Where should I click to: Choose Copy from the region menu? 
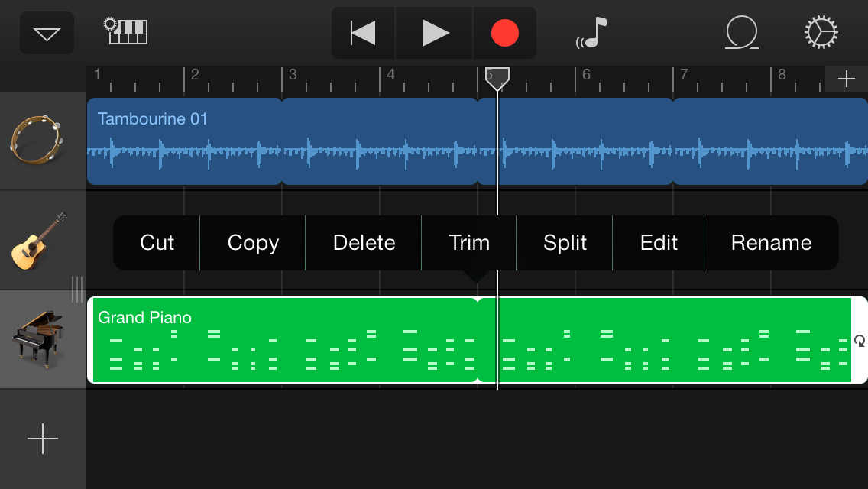[x=253, y=242]
